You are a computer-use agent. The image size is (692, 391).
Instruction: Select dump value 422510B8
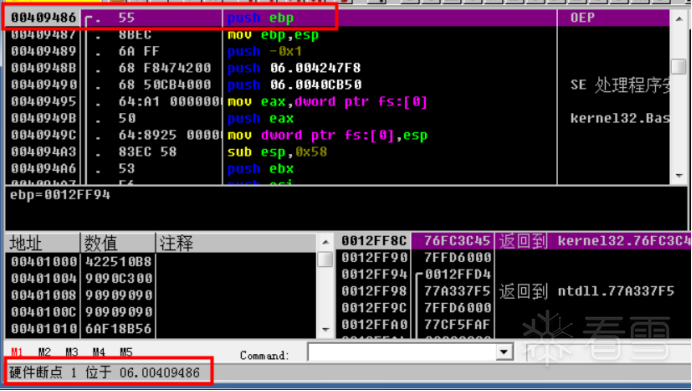(119, 262)
